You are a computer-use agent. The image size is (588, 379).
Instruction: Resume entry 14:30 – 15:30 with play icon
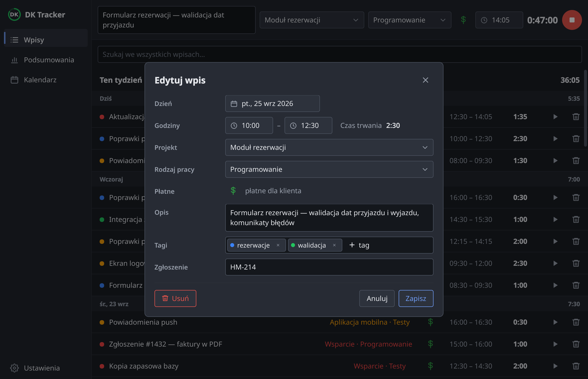(555, 219)
